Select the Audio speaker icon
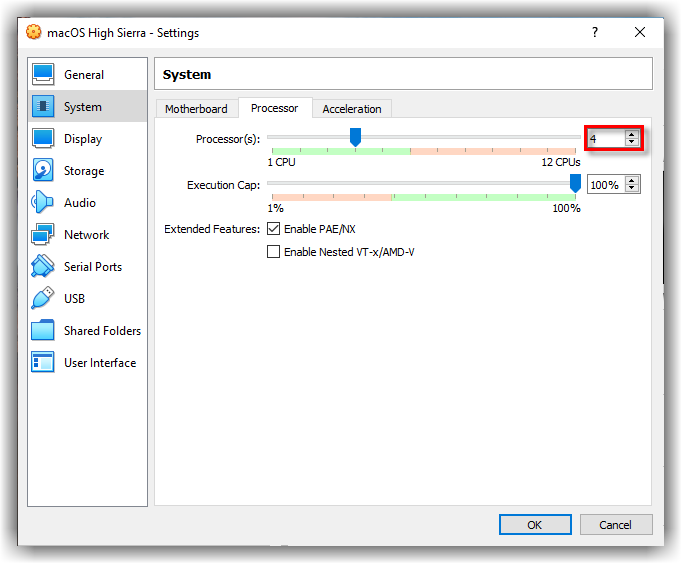This screenshot has width=682, height=564. click(43, 203)
